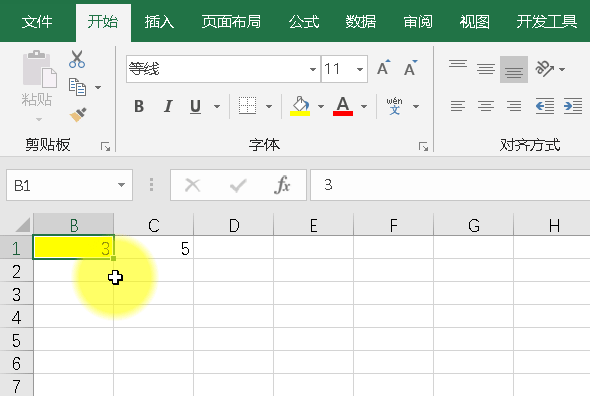590x396 pixels.
Task: Switch to the 插入 tab
Action: pyautogui.click(x=159, y=22)
